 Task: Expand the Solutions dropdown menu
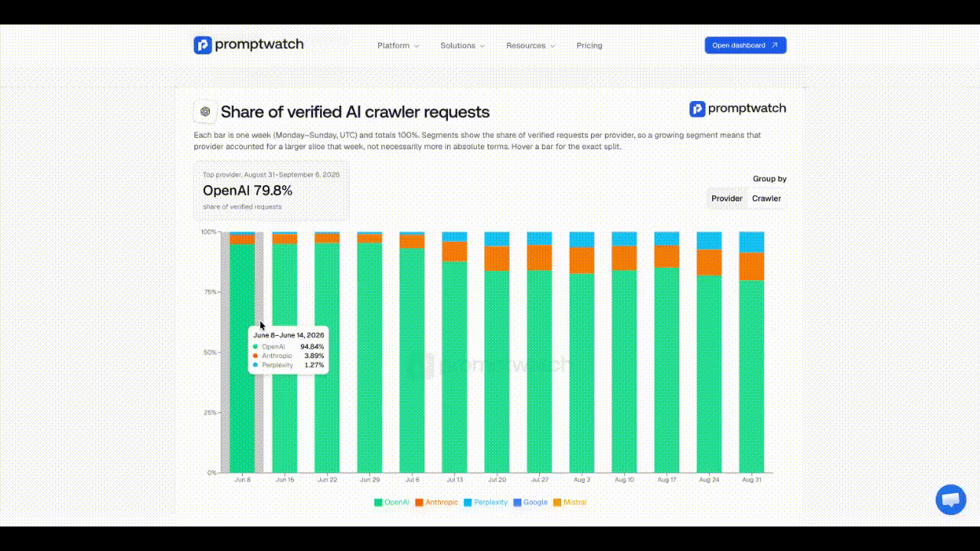462,46
